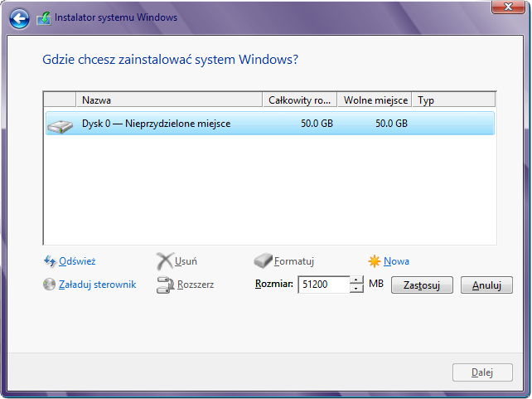Decrease the size with the down spinner arrow

click(356, 289)
